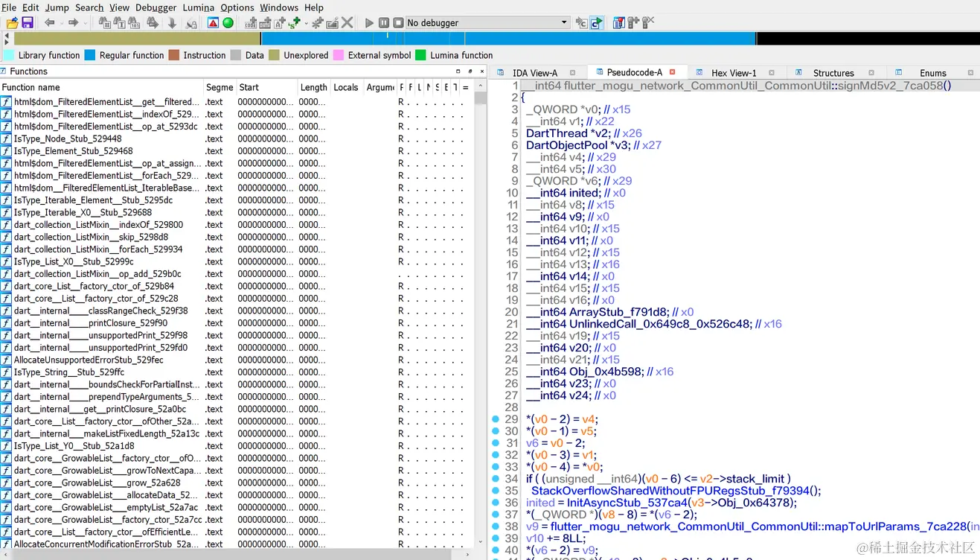Viewport: 980px width, 560px height.
Task: Open the back-jump history dropdown arrow
Action: tap(60, 22)
